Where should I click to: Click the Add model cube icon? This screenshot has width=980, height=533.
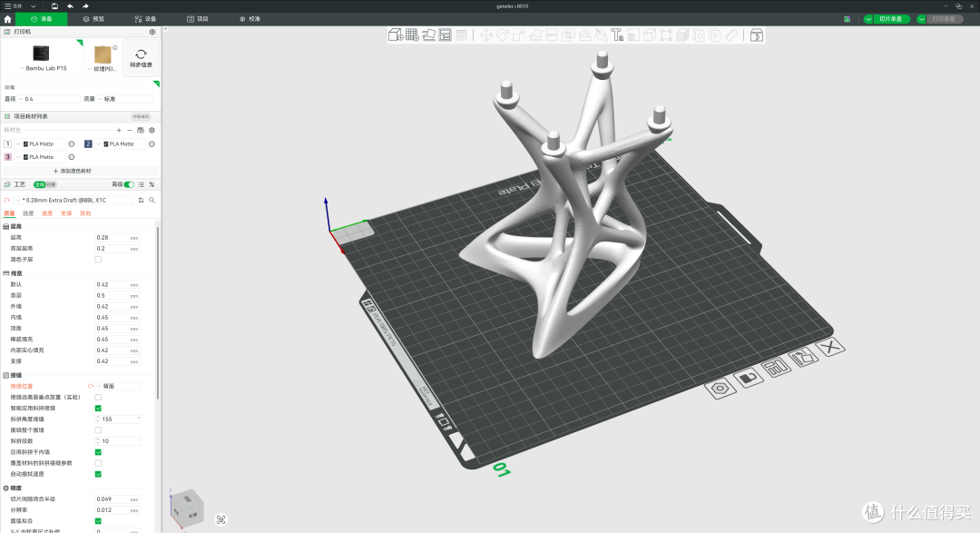(395, 35)
